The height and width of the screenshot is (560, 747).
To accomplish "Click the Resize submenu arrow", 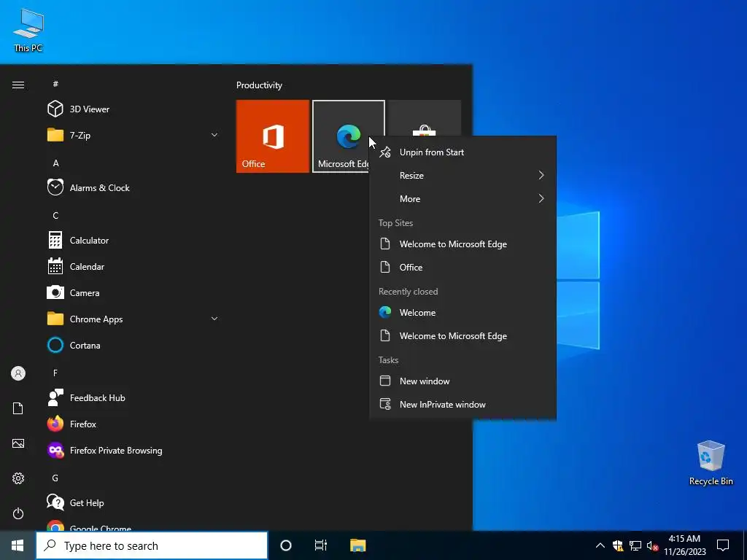I will point(541,175).
